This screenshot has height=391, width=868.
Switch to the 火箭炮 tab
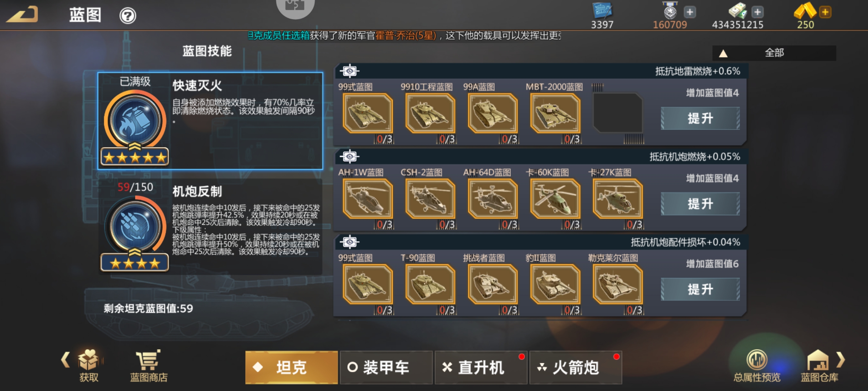(575, 367)
